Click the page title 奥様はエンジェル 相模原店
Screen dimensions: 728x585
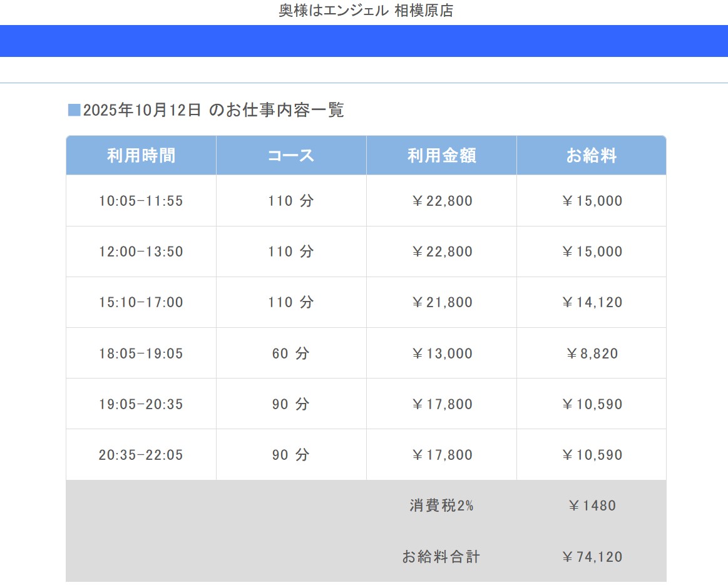coord(366,11)
